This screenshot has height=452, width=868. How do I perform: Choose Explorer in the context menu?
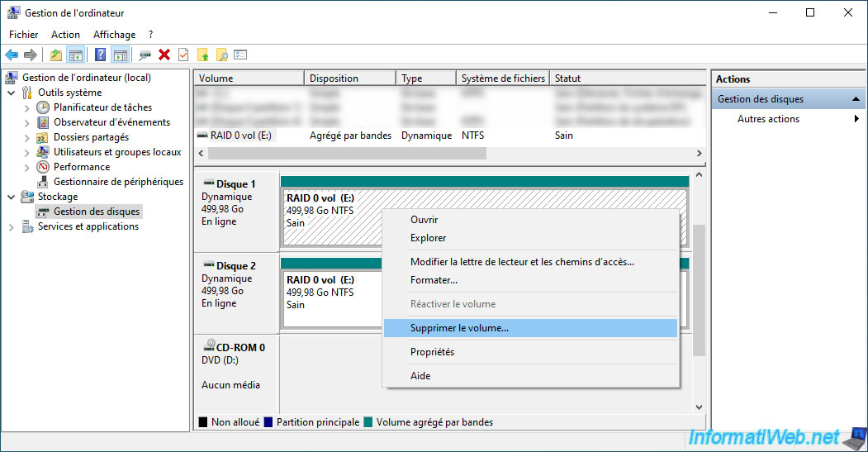point(530,238)
